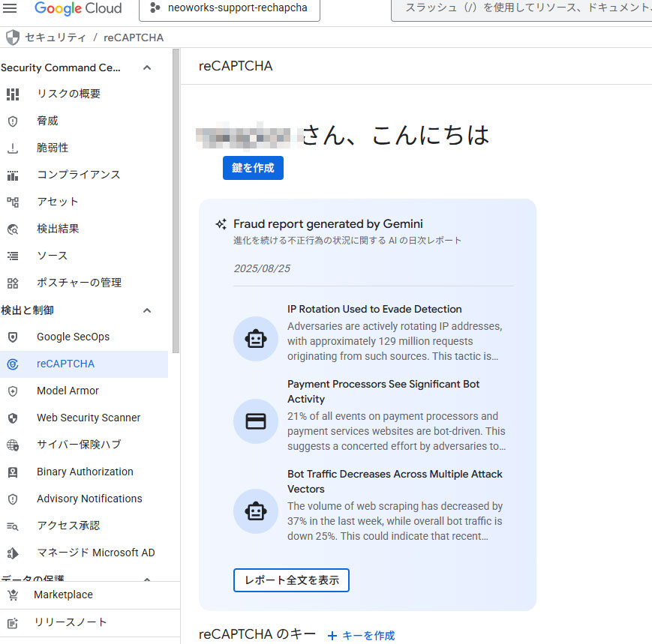Click the レポート全文を表示 button
652x644 pixels.
(x=291, y=580)
